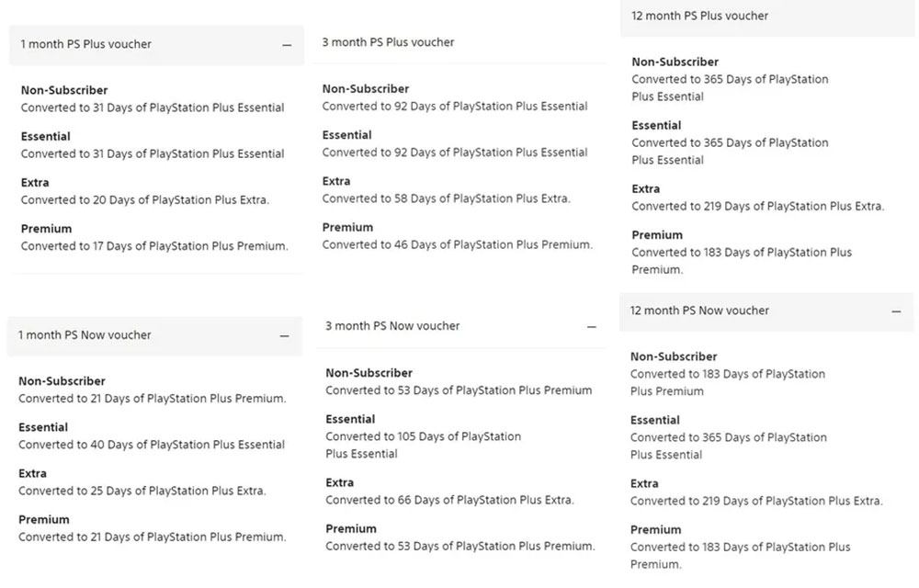The image size is (919, 588).
Task: Select the text Converted to 20 Days of PlayStation Plus Extra
Action: coord(145,199)
